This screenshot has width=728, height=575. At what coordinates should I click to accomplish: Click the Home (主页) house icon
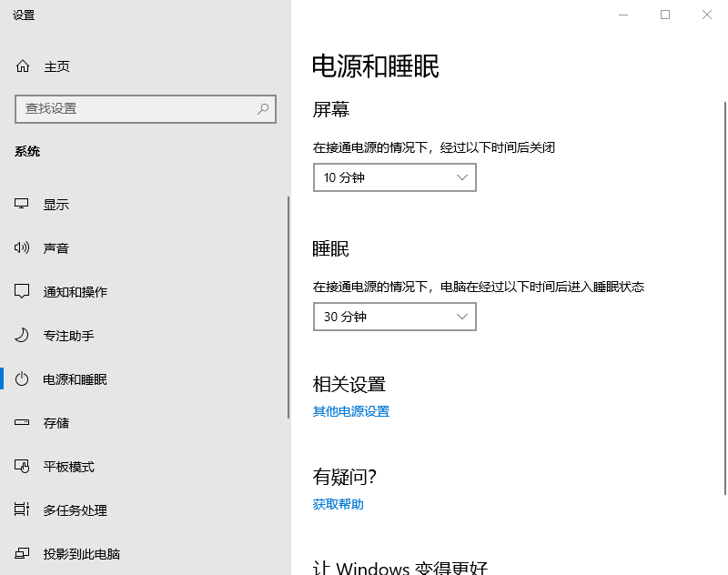coord(23,66)
